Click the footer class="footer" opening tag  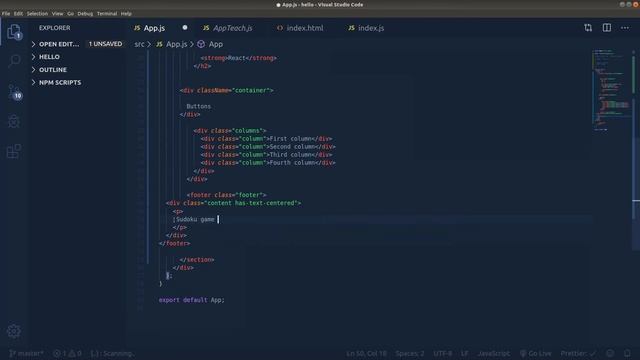click(x=227, y=195)
